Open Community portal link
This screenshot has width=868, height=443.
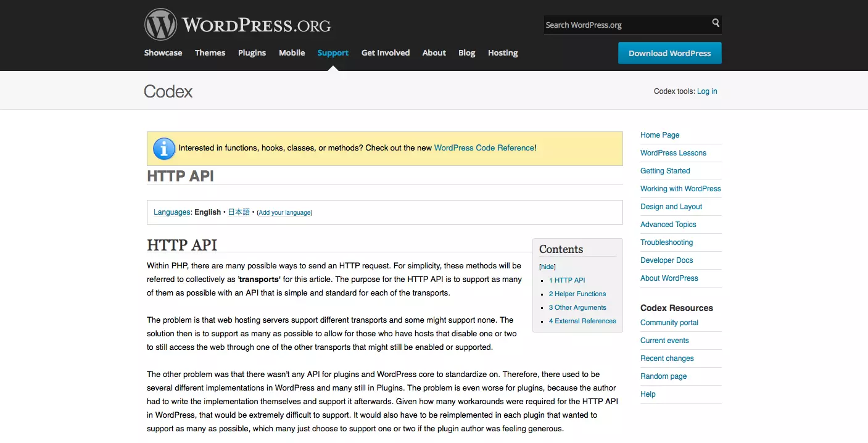point(669,323)
